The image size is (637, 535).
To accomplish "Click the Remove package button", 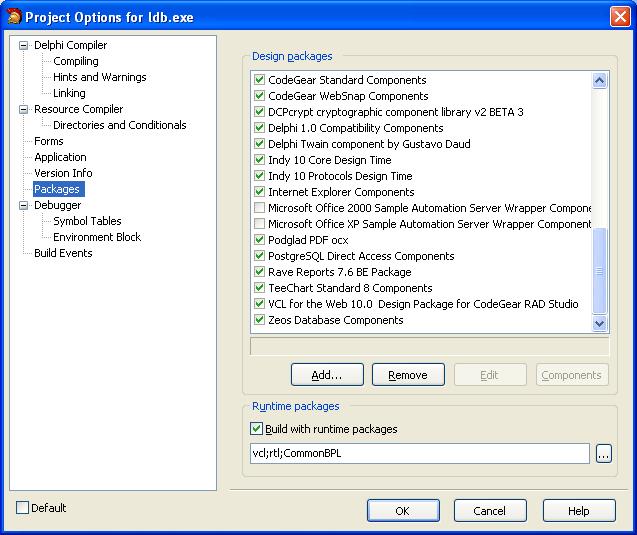I will click(408, 375).
